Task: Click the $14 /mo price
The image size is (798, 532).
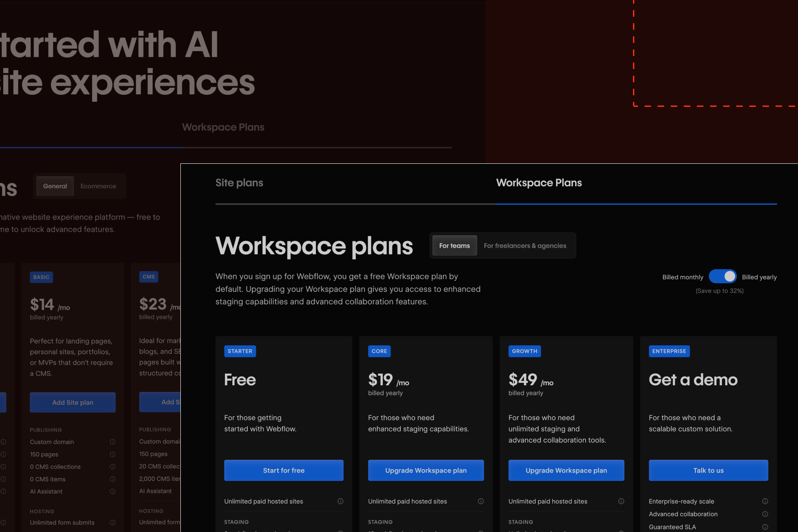Action: click(50, 305)
